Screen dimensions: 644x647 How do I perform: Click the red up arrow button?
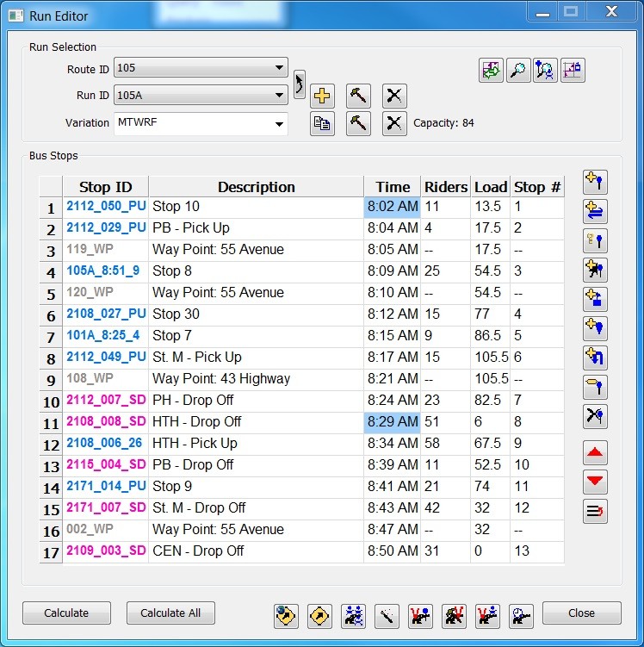pyautogui.click(x=595, y=452)
